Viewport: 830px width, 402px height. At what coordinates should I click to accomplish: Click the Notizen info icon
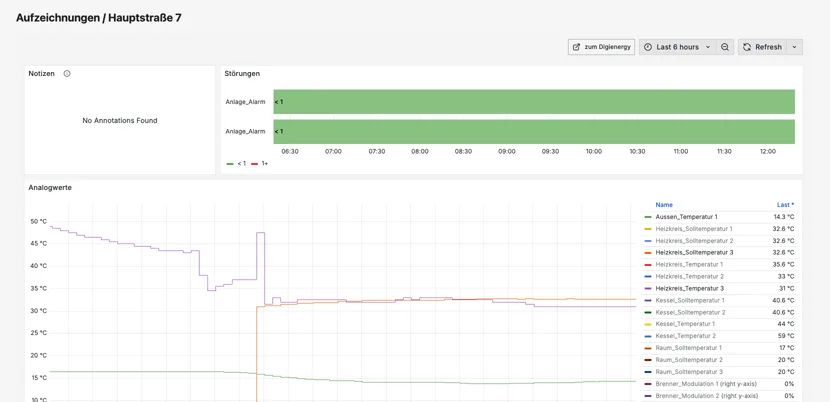click(x=67, y=74)
